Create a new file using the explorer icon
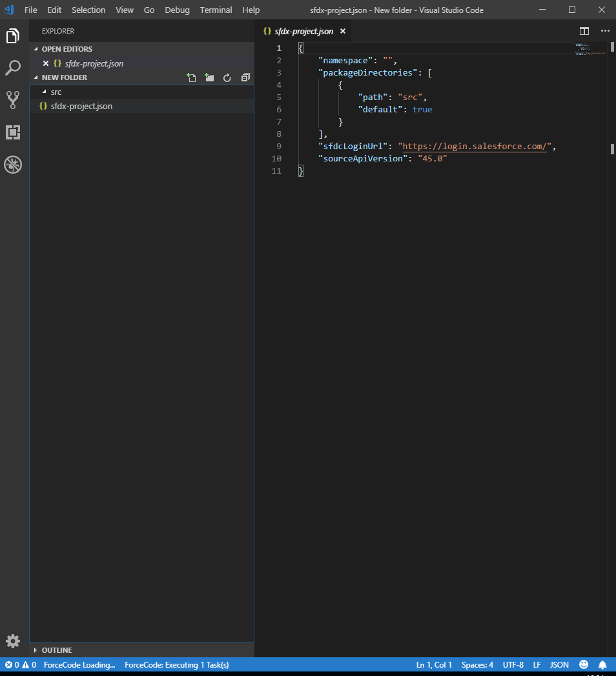616x676 pixels. [x=191, y=77]
